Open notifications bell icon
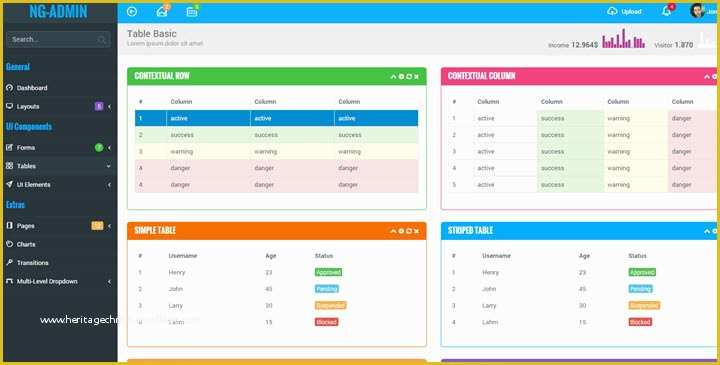Image resolution: width=720 pixels, height=365 pixels. [x=666, y=11]
